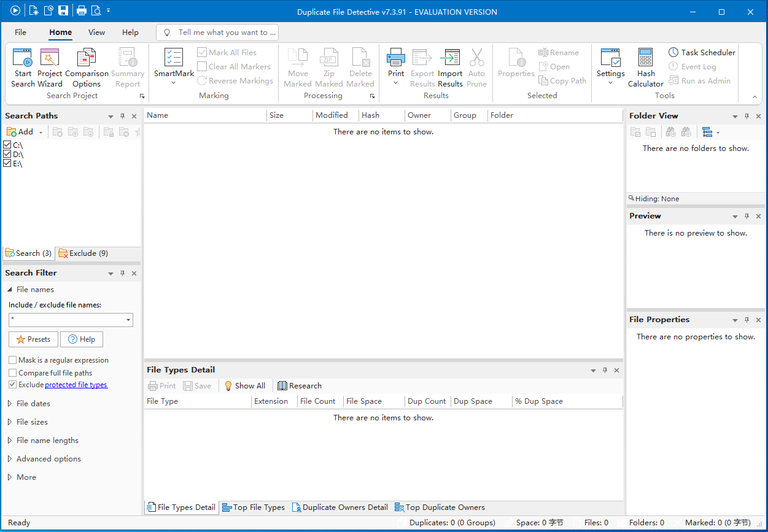Viewport: 768px width, 532px height.
Task: Click the Tell me what you want search box
Action: pos(217,33)
